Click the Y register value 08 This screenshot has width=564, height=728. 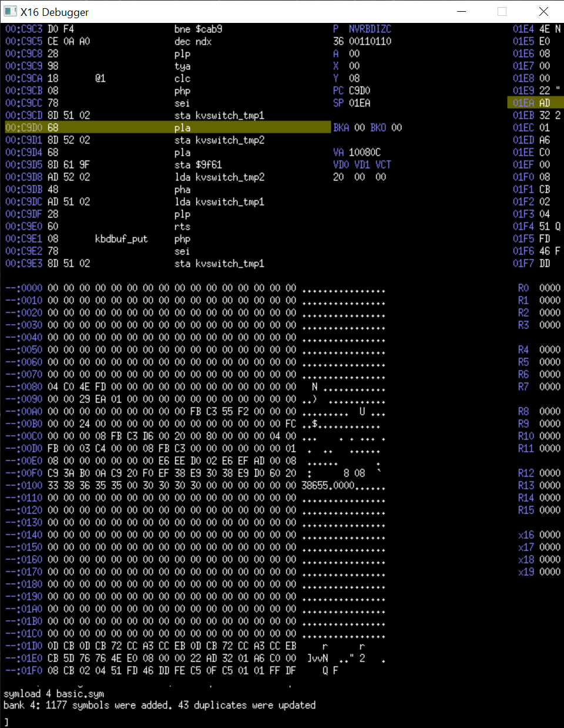coord(354,78)
